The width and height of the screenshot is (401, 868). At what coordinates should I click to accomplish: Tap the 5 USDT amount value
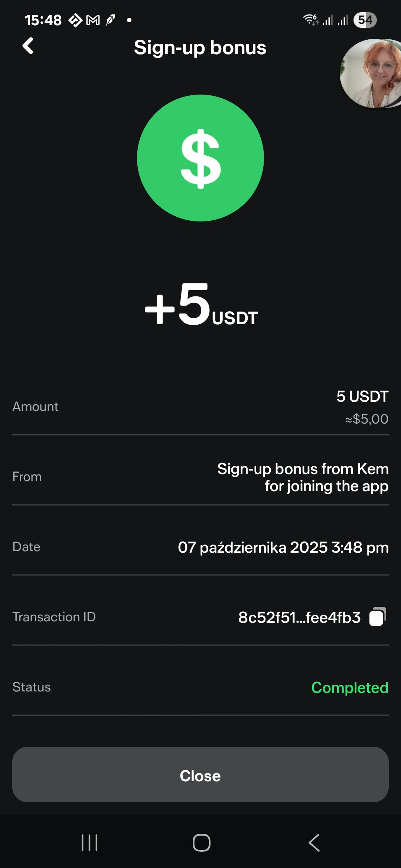[362, 397]
